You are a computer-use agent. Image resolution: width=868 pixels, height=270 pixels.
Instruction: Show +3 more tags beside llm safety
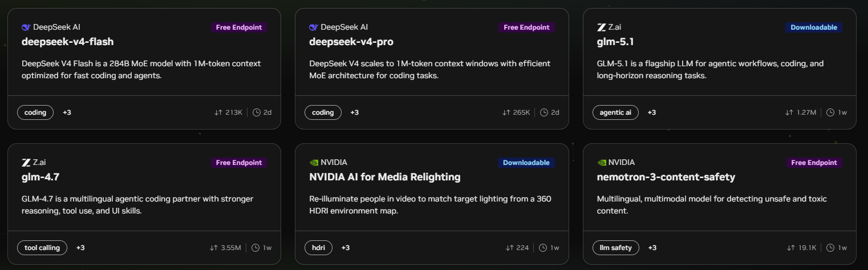point(652,248)
